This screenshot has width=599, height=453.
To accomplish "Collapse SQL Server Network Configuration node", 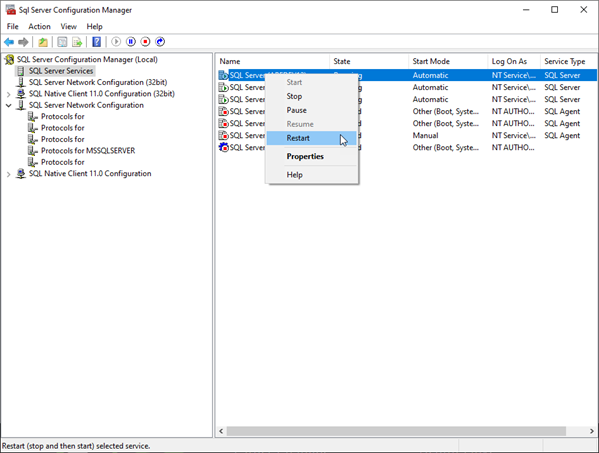I will (x=8, y=105).
